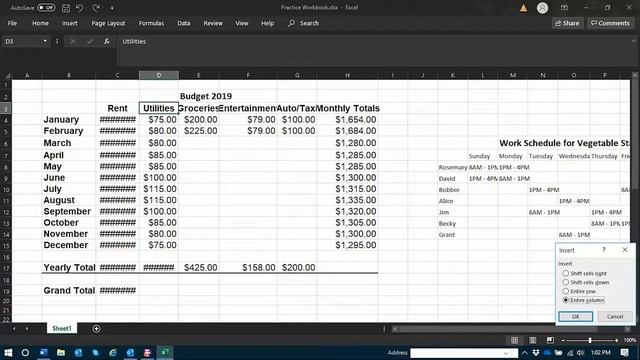Select column D header
Image resolution: width=640 pixels, height=360 pixels.
159,75
